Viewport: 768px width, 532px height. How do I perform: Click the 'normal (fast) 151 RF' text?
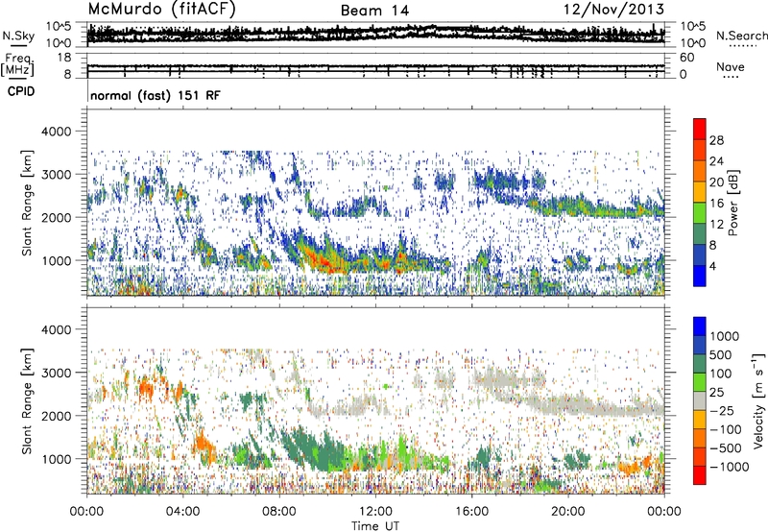pos(156,95)
